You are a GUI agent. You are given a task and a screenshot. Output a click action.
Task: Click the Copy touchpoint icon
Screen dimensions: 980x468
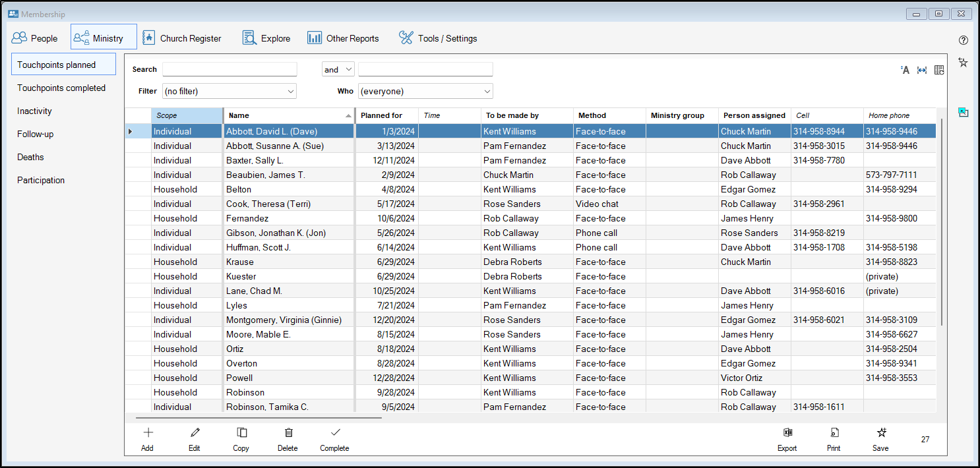coord(241,433)
